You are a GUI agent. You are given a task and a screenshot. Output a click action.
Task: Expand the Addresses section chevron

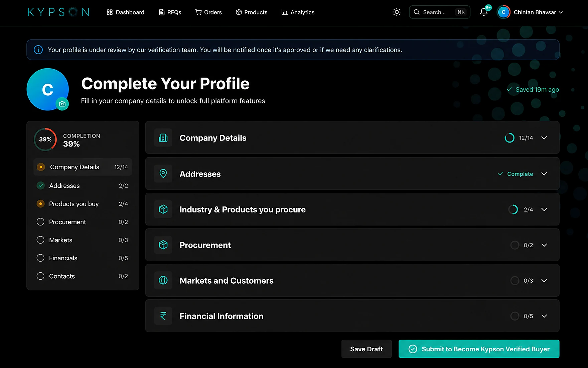click(x=544, y=174)
